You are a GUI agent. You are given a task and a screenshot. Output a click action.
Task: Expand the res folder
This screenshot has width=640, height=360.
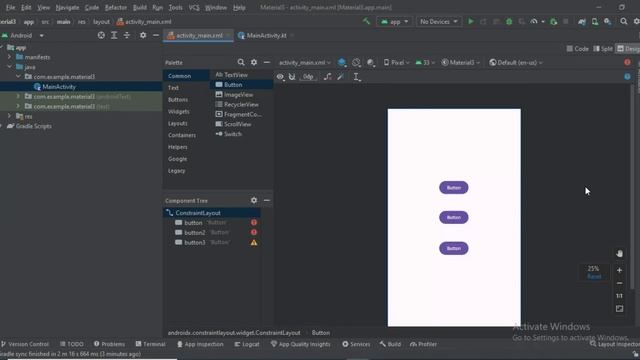(x=9, y=116)
